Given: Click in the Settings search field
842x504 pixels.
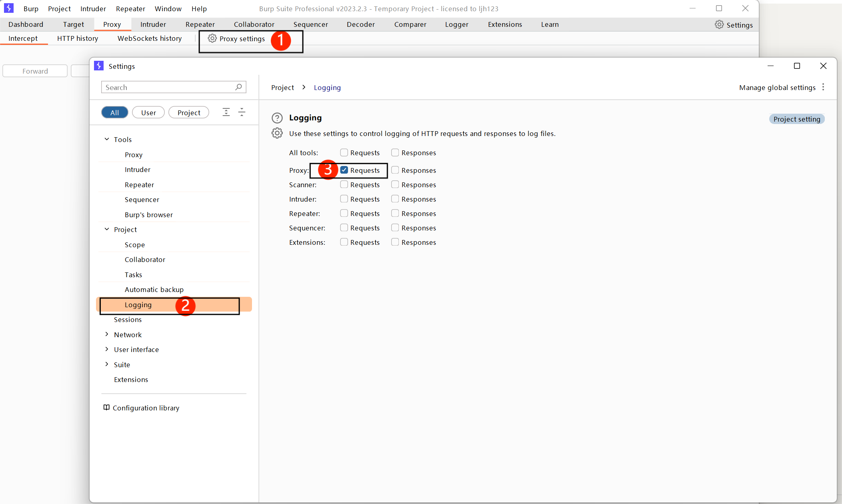Looking at the screenshot, I should [174, 87].
